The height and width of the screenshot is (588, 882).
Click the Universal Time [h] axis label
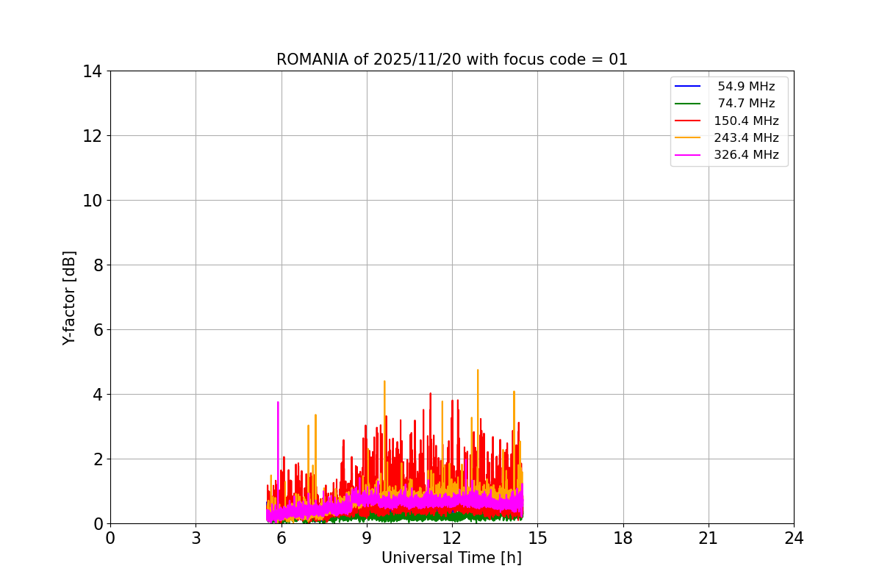[x=451, y=558]
